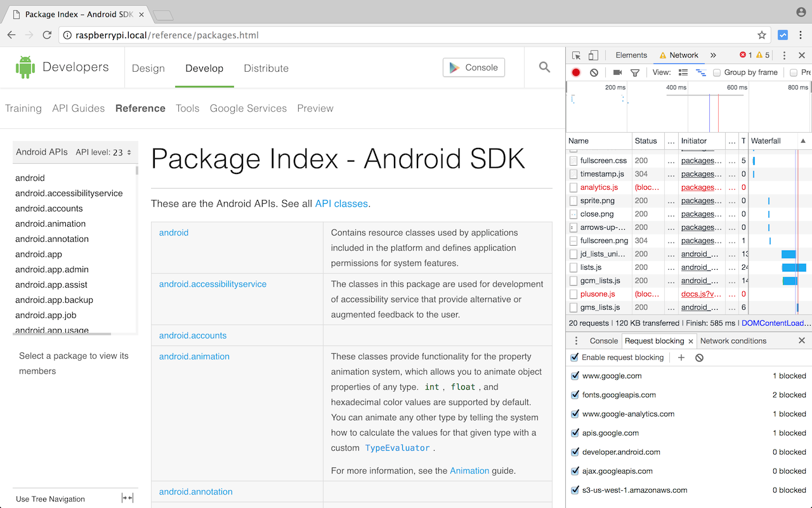Switch to large request rows view

683,72
